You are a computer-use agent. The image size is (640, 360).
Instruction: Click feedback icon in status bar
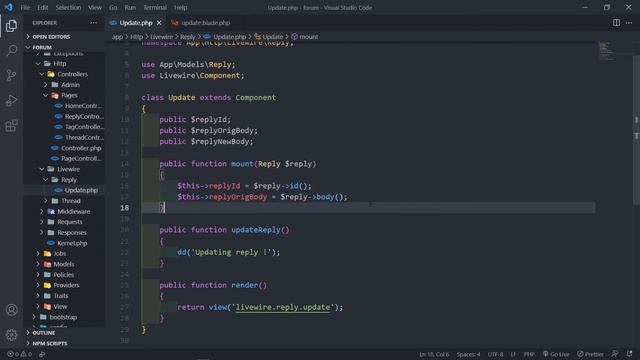(615, 354)
